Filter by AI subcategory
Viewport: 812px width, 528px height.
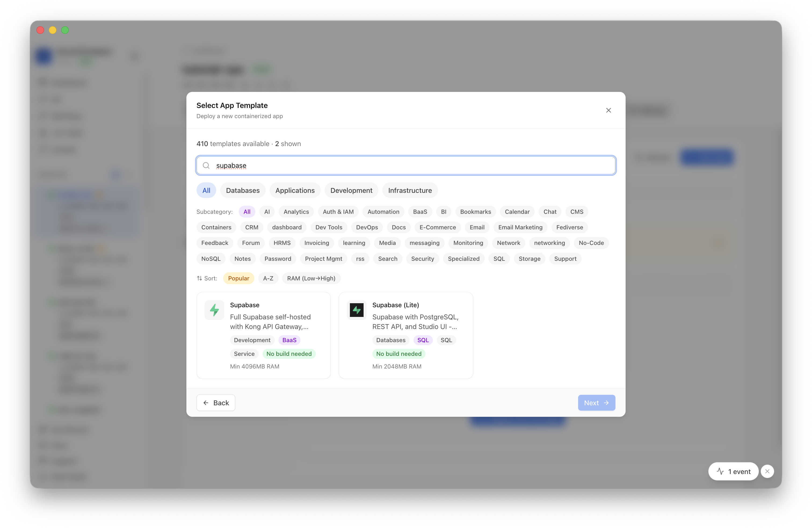(x=267, y=212)
